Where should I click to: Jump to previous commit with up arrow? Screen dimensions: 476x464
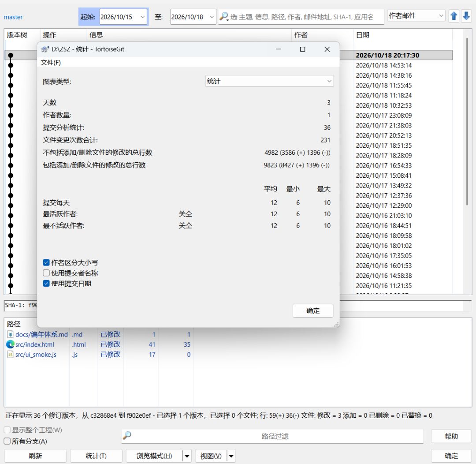(454, 16)
